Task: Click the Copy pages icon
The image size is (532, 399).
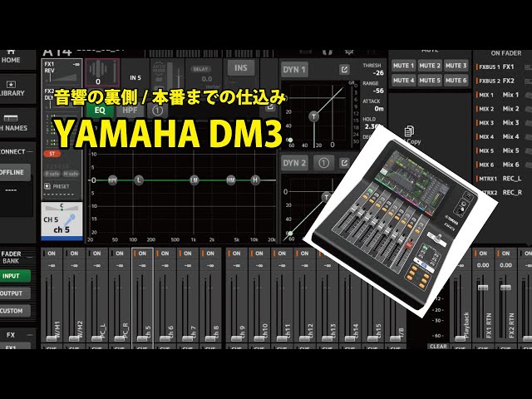Action: pyautogui.click(x=409, y=131)
